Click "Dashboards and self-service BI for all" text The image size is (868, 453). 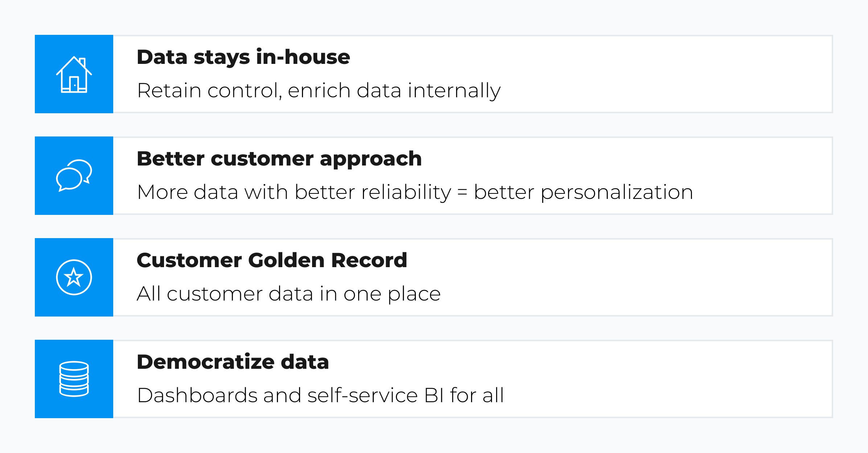click(320, 395)
